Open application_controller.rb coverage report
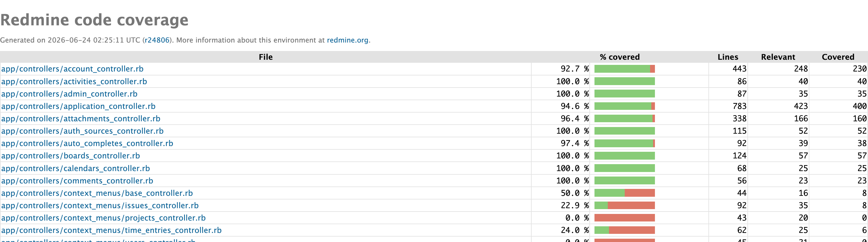Viewport: 868px width, 242px height. click(79, 106)
